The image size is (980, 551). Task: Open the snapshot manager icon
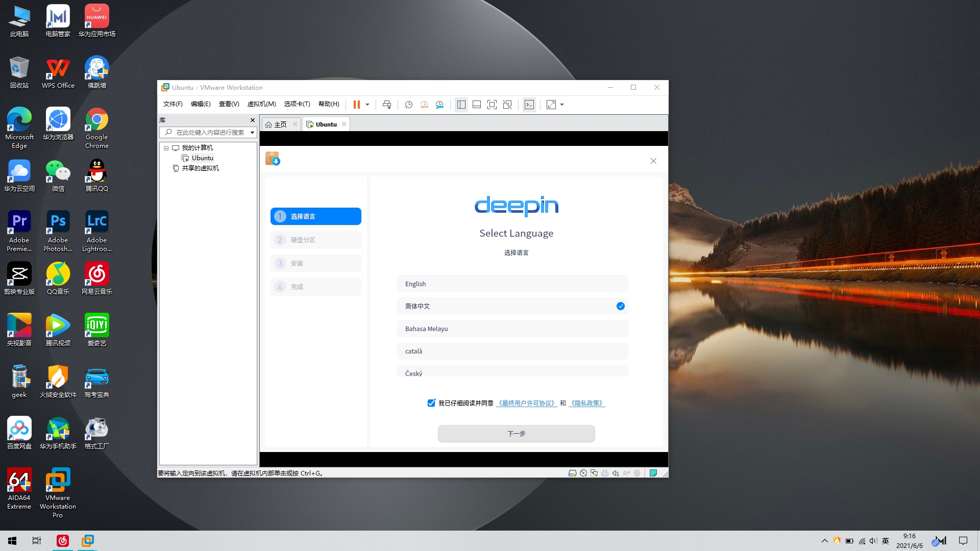click(439, 105)
